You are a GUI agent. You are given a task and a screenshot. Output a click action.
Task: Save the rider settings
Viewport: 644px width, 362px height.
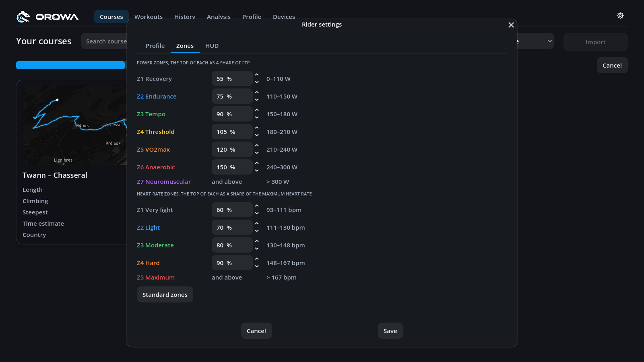point(390,331)
